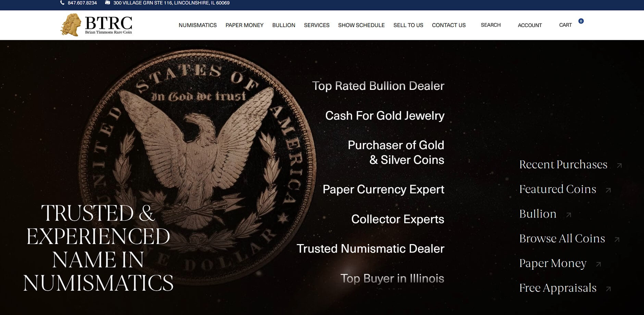Open the cart item count badge
Viewport: 644px width, 315px height.
pos(581,21)
